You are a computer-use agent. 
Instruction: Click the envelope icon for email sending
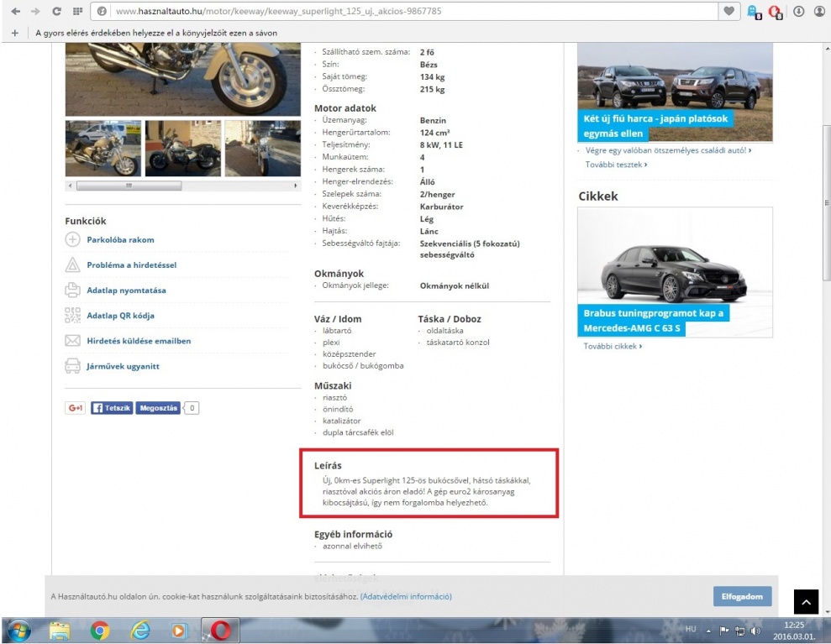coord(72,341)
